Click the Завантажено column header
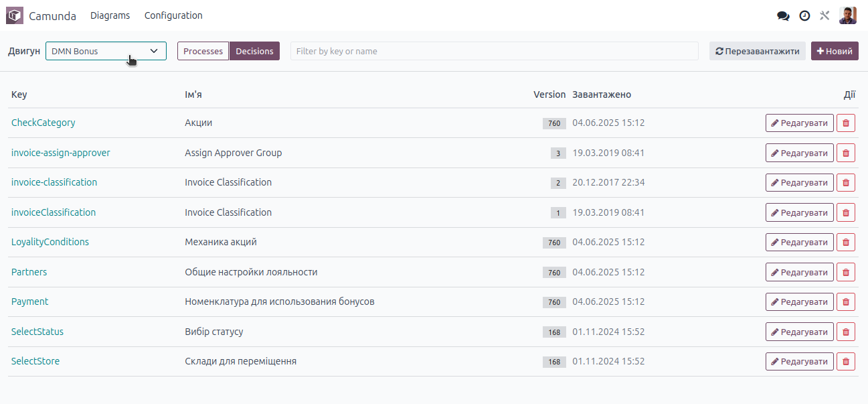Viewport: 868px width, 404px height. coord(602,94)
